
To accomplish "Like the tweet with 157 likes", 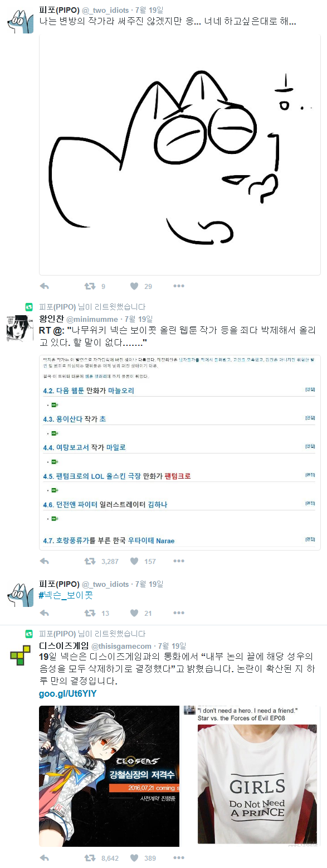I will pyautogui.click(x=134, y=561).
